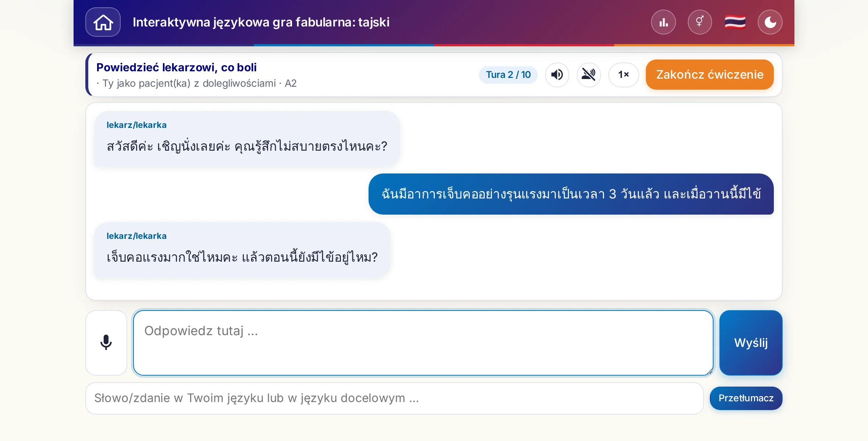Screen dimensions: 868x441
Task: Go to the home page icon
Action: point(103,22)
